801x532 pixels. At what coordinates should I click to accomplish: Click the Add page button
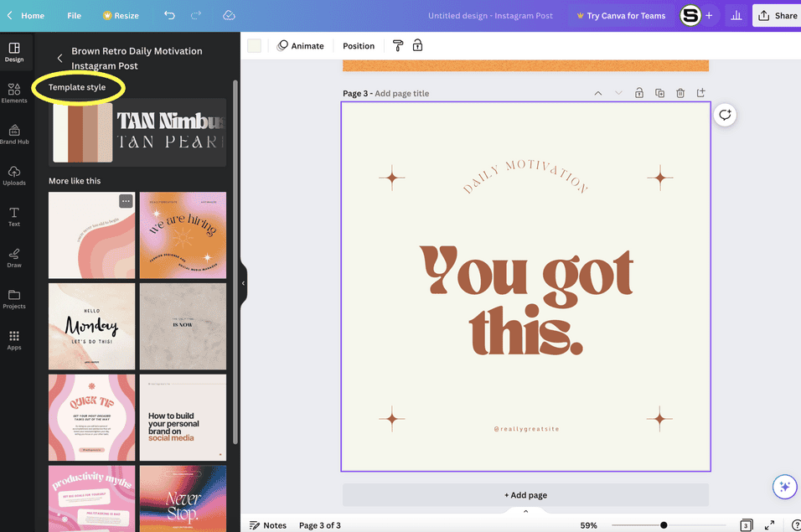[525, 495]
